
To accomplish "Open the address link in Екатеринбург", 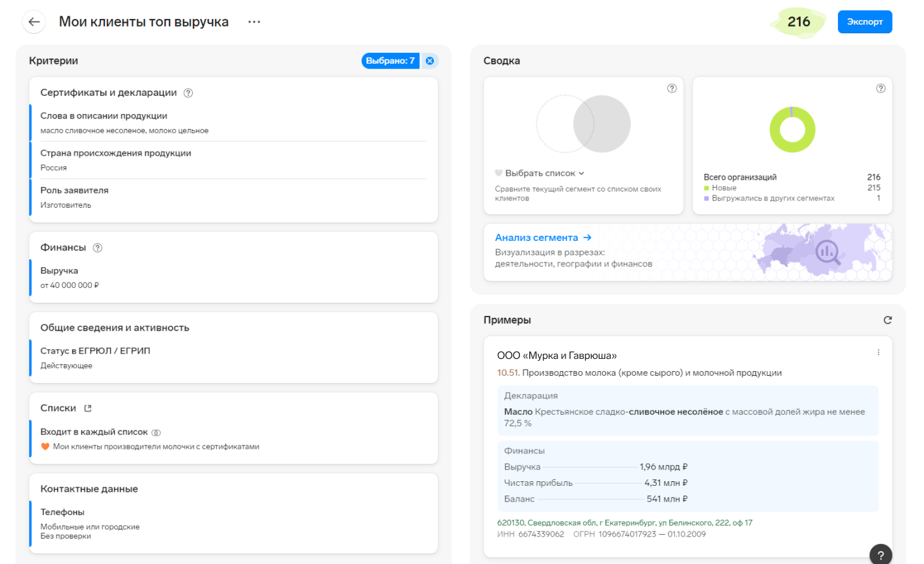I will (624, 522).
